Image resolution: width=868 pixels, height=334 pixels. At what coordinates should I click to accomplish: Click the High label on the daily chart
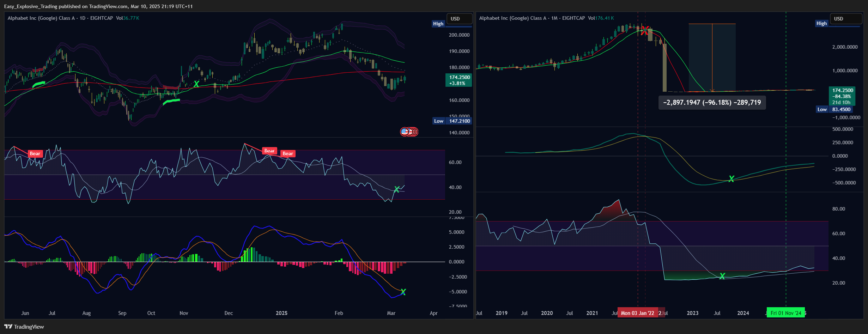[x=438, y=24]
